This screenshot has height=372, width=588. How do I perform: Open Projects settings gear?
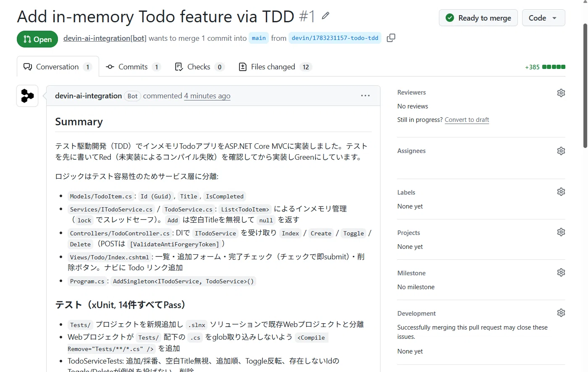[x=561, y=232]
